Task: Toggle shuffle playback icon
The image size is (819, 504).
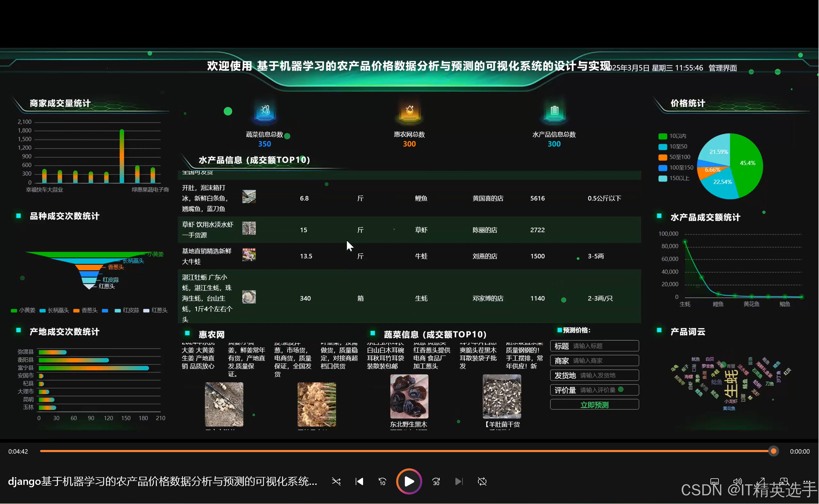Action: point(336,481)
